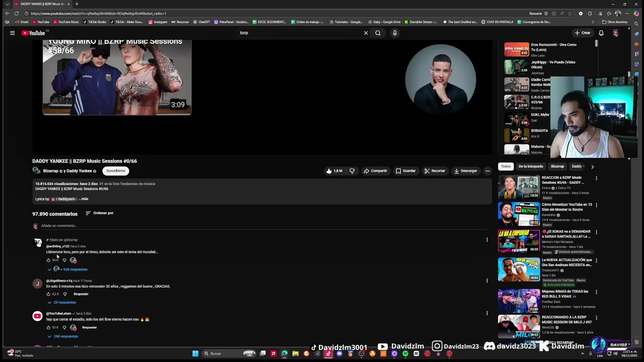Open the TikTok Studio bookmark

click(95, 22)
